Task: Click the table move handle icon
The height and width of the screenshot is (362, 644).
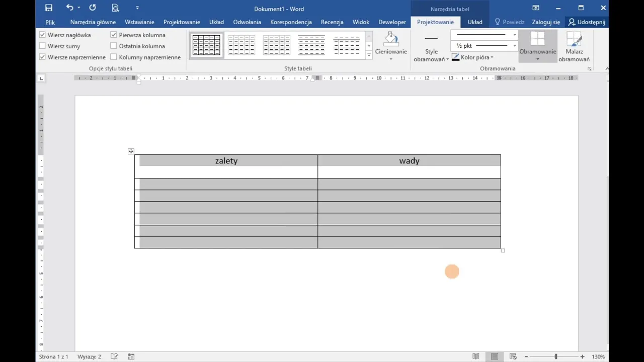Action: coord(131,151)
